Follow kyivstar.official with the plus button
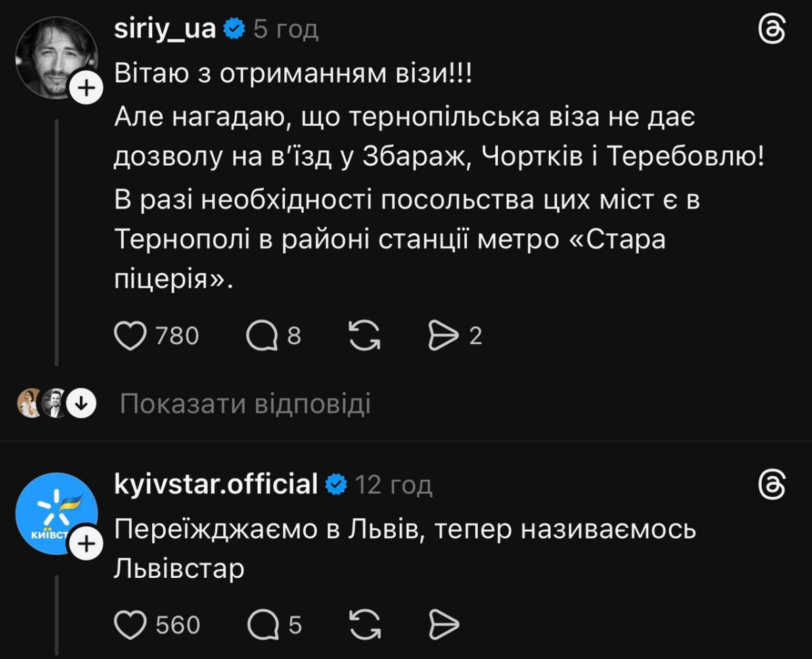812x659 pixels. [x=87, y=543]
